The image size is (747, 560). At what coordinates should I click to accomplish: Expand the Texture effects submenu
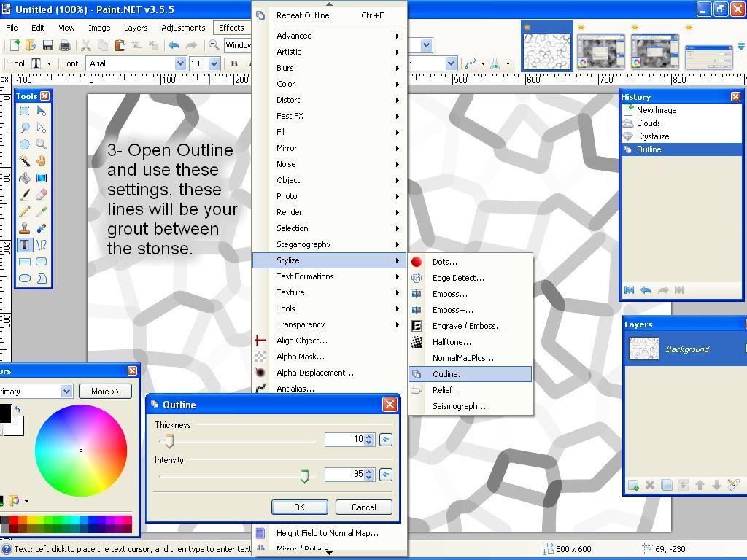pyautogui.click(x=330, y=292)
